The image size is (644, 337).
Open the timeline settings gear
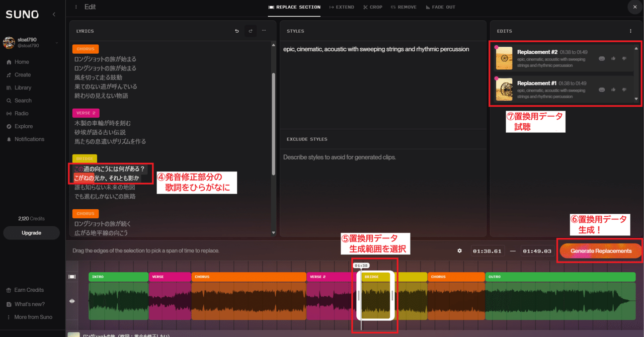pyautogui.click(x=459, y=250)
